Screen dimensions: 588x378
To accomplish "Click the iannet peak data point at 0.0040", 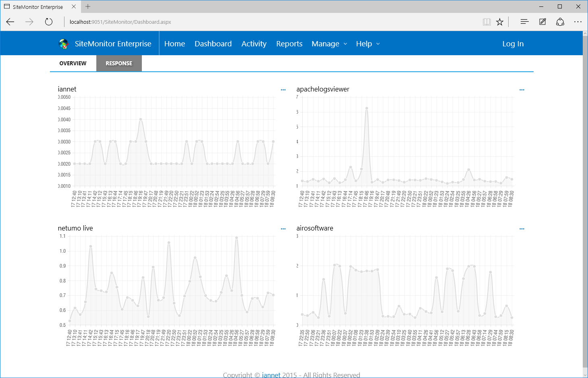I will [141, 119].
